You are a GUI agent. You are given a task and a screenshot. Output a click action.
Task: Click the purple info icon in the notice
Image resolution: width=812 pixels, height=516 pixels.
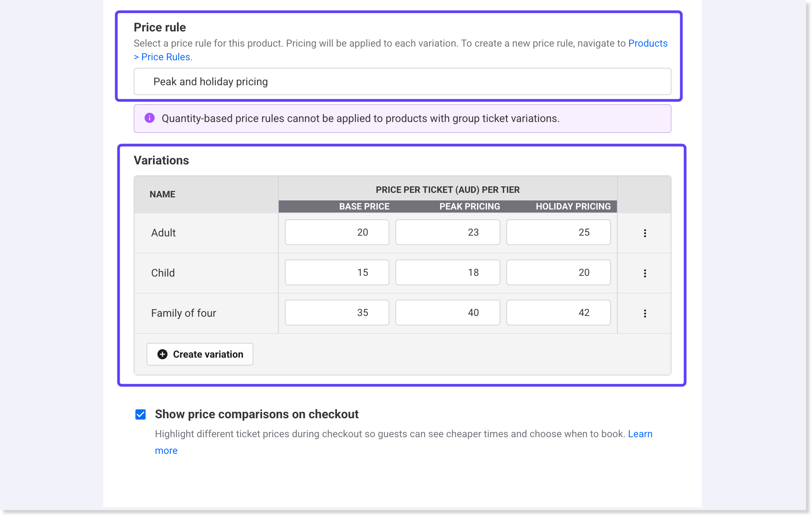150,118
